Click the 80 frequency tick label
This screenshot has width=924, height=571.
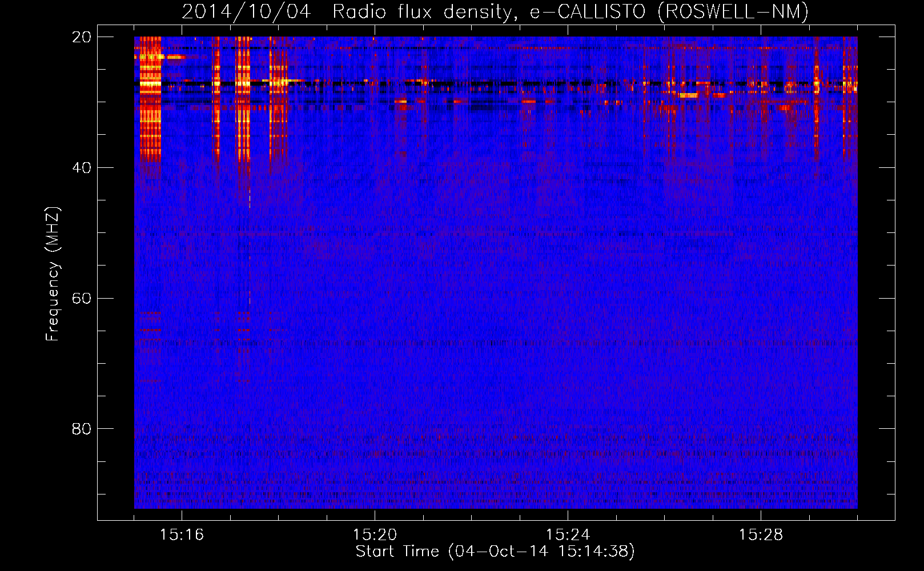82,429
